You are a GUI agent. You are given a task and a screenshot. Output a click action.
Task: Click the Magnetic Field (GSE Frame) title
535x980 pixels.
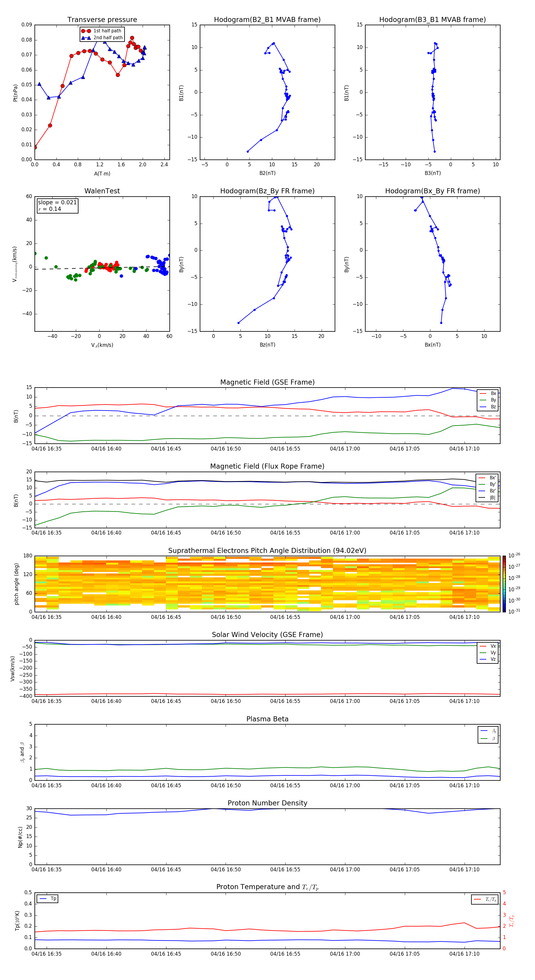[267, 382]
